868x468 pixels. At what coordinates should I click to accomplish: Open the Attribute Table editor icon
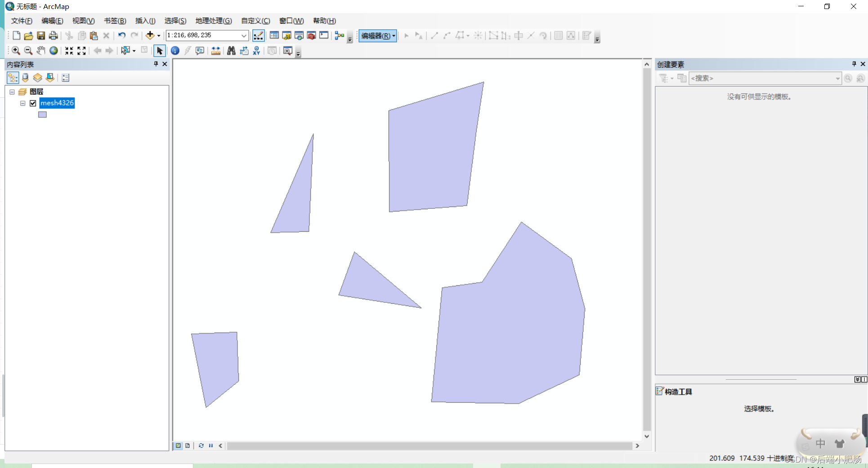pos(558,36)
